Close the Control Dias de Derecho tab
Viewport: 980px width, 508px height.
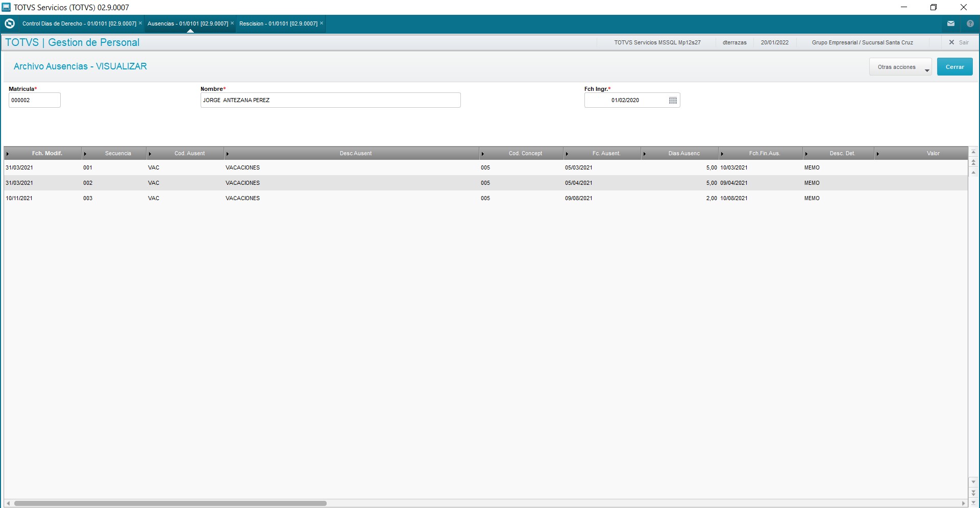tap(140, 23)
